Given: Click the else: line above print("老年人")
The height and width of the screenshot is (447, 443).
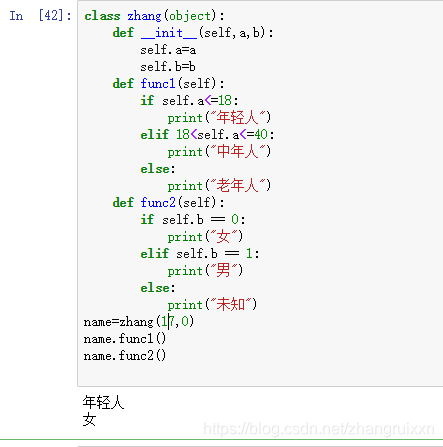Looking at the screenshot, I should 158,169.
